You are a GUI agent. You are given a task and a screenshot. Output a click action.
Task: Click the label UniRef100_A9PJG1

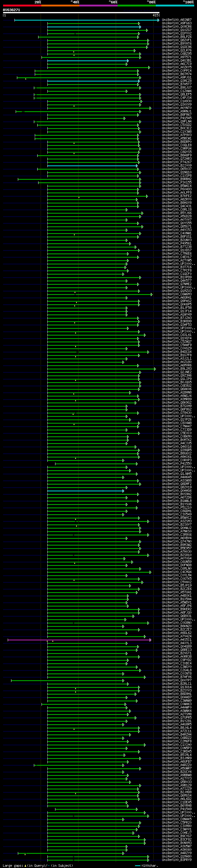176,78
